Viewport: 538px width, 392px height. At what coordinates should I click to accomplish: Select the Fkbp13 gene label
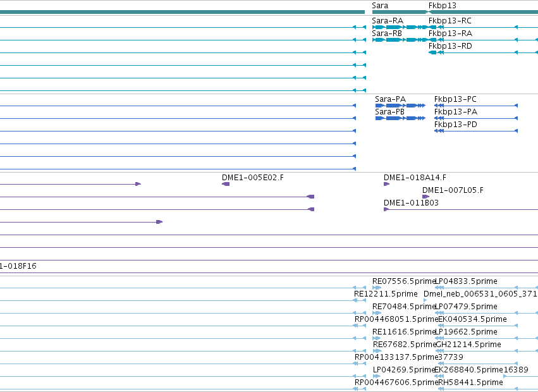pyautogui.click(x=443, y=6)
